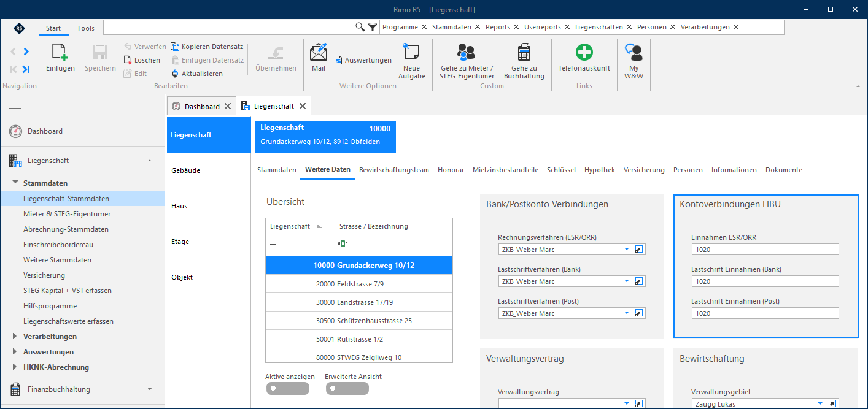Remove the Userreports search tag
This screenshot has width=868, height=409.
click(x=568, y=27)
